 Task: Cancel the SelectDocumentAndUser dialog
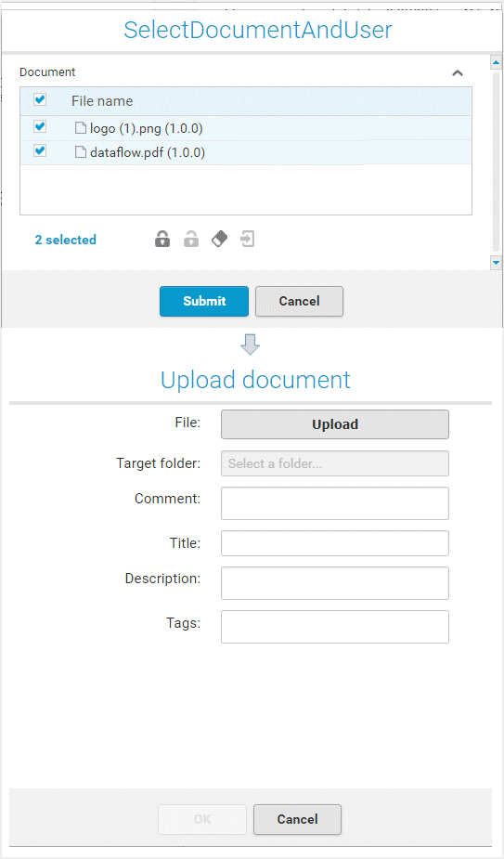point(299,301)
